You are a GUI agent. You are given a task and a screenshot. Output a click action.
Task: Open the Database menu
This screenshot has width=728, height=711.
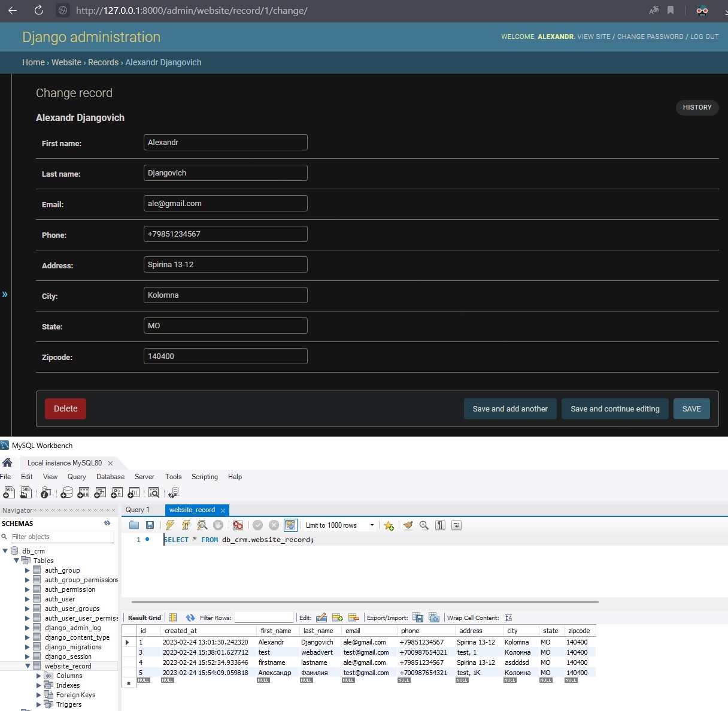click(x=110, y=477)
